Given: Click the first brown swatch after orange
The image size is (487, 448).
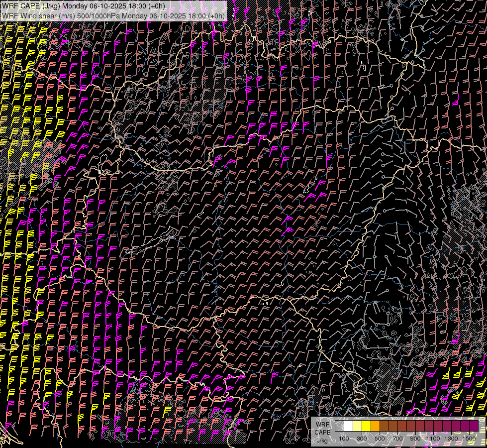Looking at the screenshot, I should 384,426.
